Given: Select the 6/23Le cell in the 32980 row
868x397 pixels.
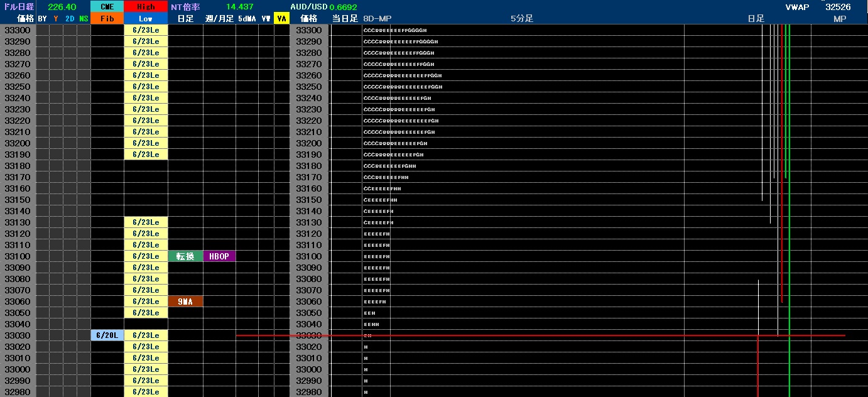Looking at the screenshot, I should click(x=146, y=392).
